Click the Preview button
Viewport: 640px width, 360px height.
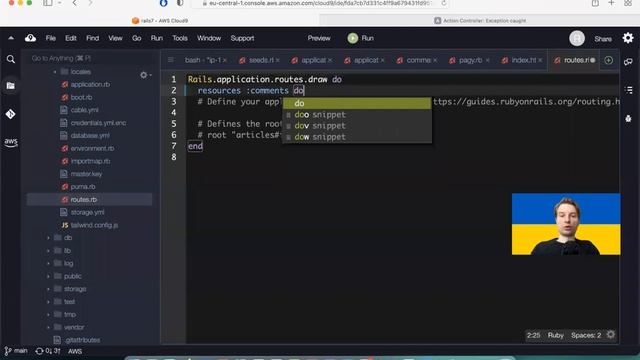tap(319, 38)
